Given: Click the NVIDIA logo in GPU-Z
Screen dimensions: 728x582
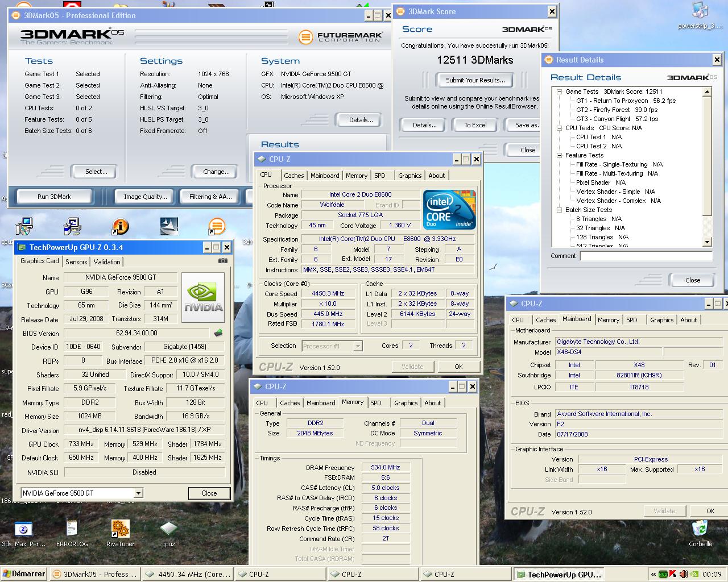Looking at the screenshot, I should (203, 298).
